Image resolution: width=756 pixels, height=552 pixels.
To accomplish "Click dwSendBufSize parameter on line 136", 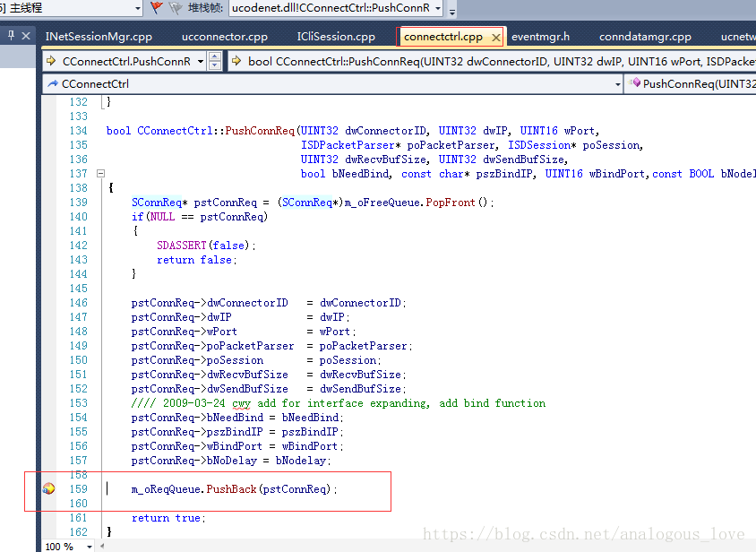I will point(524,160).
